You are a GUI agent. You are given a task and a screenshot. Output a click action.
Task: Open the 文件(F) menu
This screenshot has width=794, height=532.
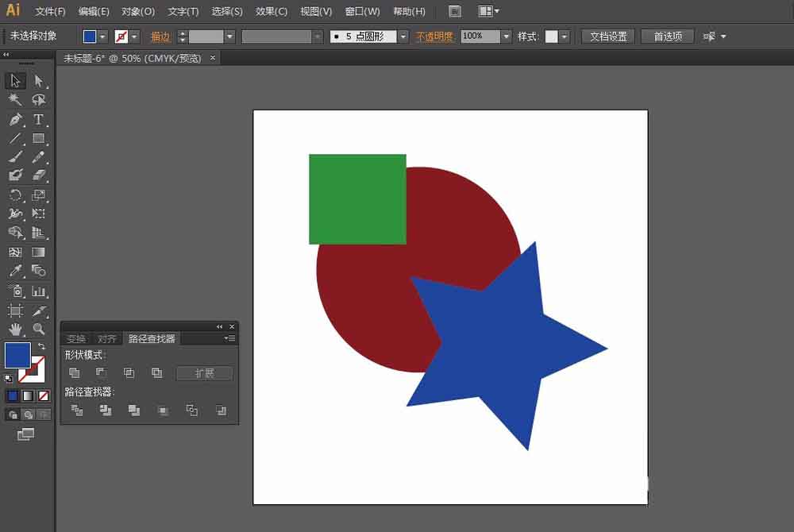click(50, 11)
